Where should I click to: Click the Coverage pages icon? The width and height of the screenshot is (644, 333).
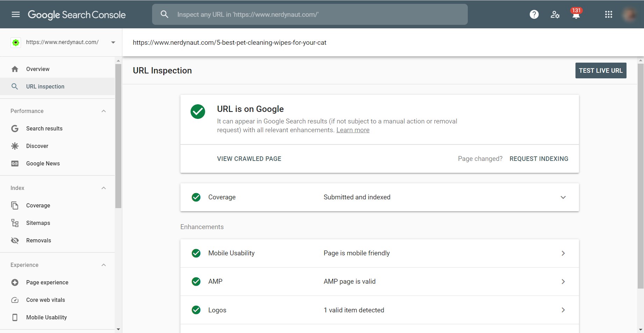pyautogui.click(x=15, y=205)
